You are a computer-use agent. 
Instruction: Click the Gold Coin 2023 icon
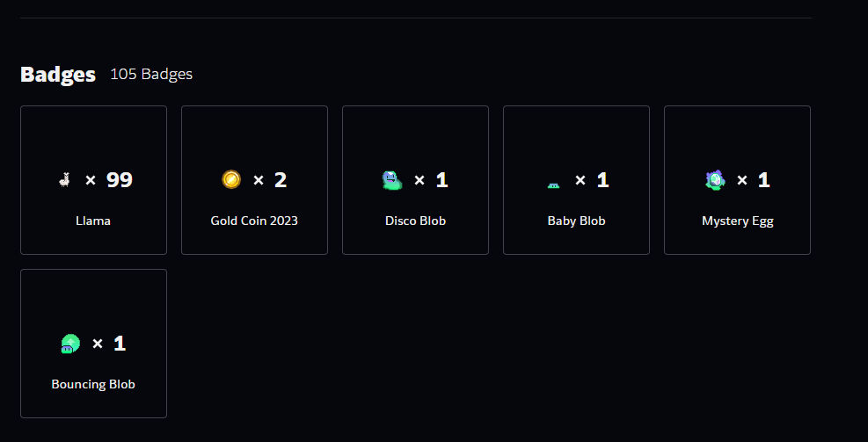231,180
